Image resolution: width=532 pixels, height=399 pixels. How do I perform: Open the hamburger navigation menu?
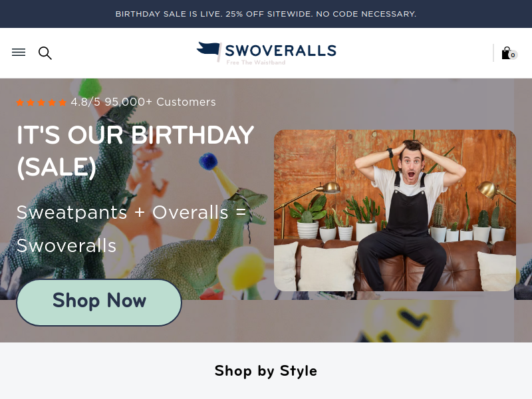pos(19,53)
